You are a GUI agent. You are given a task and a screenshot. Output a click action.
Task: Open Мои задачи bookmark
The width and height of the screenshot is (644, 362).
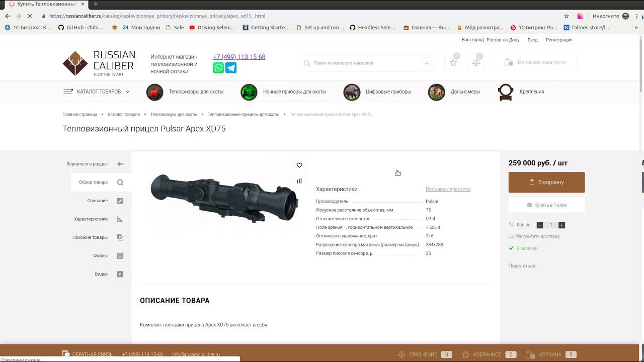(x=141, y=28)
